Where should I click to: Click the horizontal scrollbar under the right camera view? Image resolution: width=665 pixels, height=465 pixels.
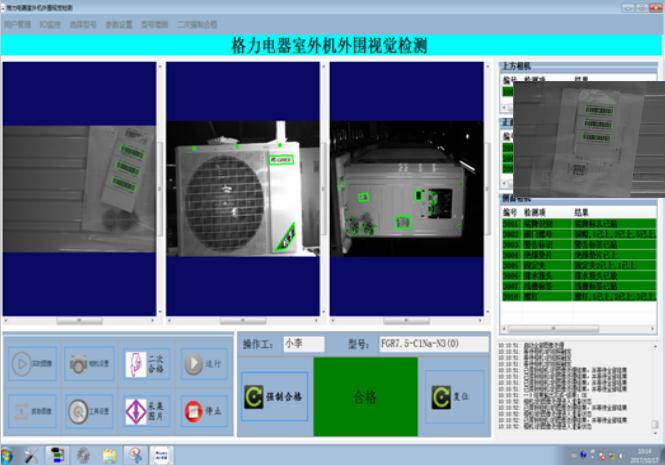point(407,321)
